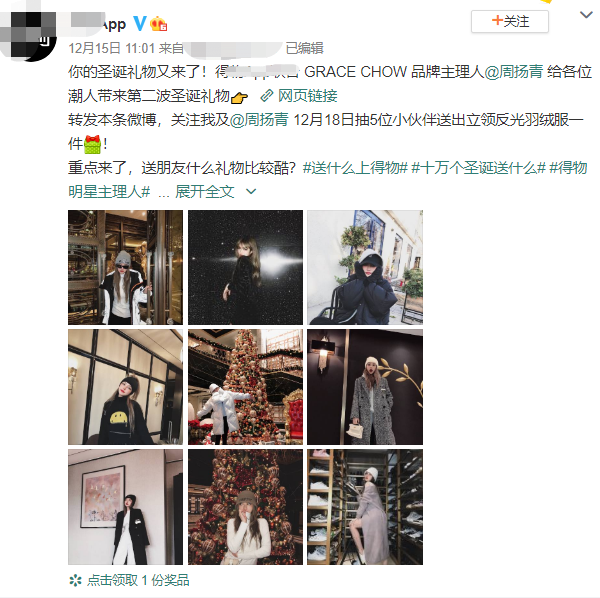Open the center Christmas tree photo with white coat

point(245,387)
